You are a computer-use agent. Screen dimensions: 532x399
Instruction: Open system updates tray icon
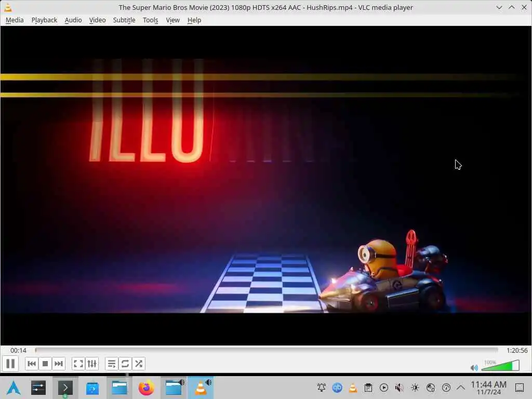click(446, 388)
